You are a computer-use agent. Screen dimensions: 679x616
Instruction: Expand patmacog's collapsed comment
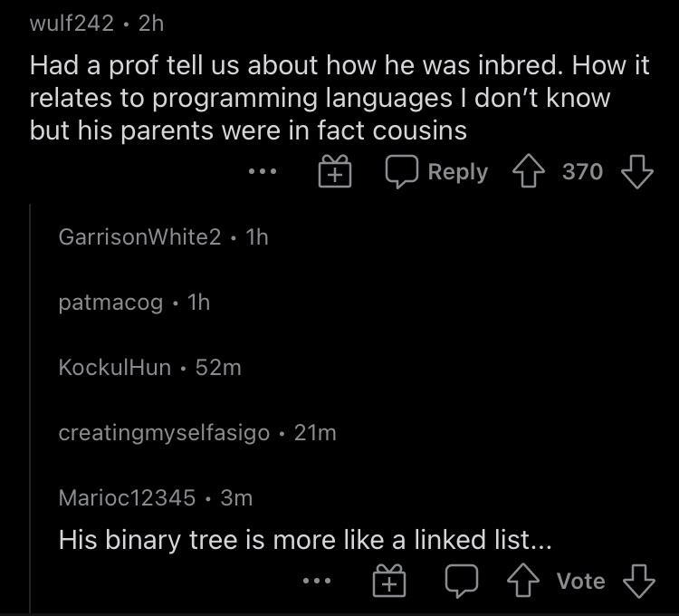(x=110, y=303)
